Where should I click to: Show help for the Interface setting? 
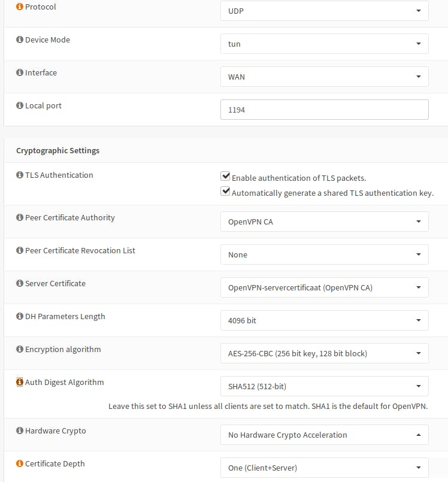[20, 72]
